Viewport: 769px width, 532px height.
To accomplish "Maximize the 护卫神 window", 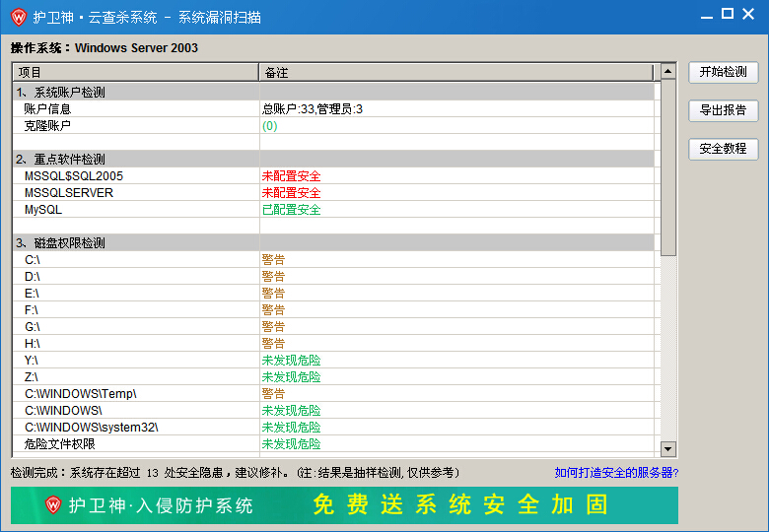I will [728, 14].
